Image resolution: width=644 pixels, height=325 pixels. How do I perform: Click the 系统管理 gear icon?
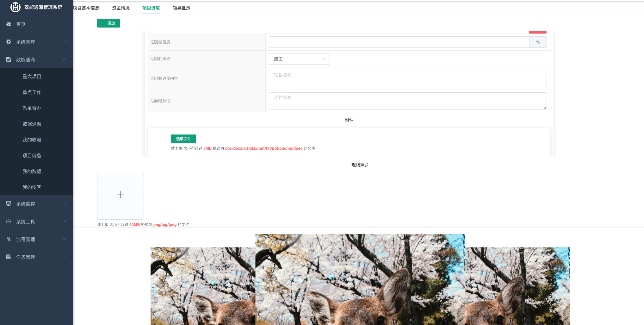tap(9, 42)
